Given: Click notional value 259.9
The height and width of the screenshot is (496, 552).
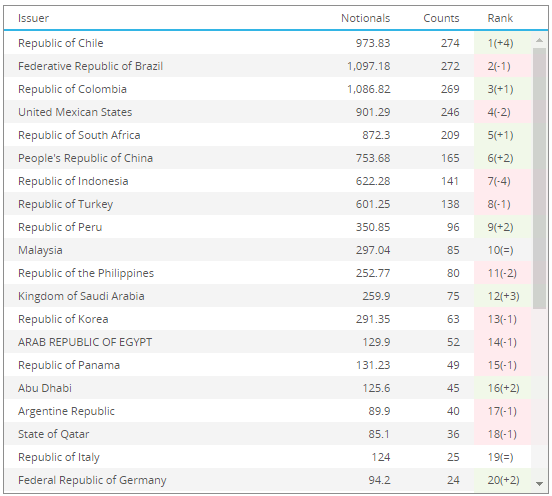Looking at the screenshot, I should (376, 296).
